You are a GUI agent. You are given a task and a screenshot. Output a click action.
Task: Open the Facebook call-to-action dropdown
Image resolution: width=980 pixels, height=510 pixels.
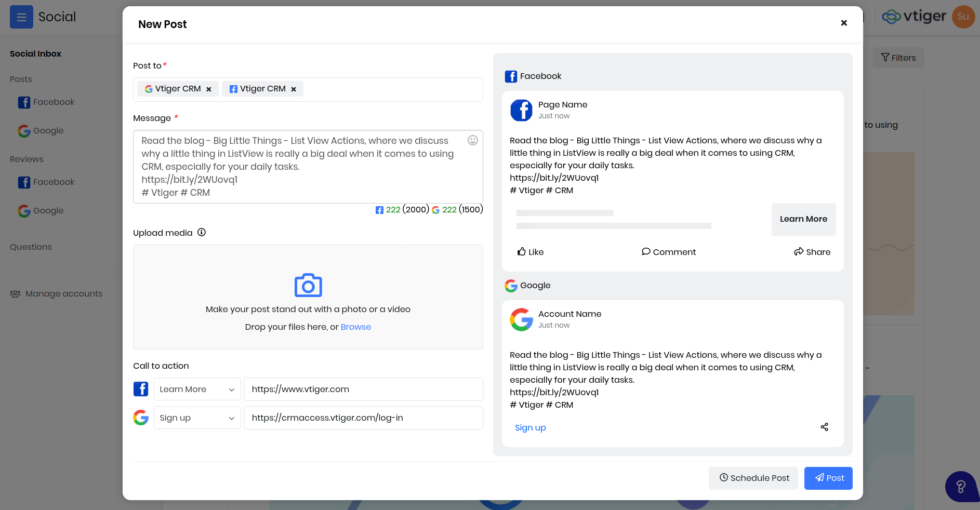pyautogui.click(x=197, y=389)
